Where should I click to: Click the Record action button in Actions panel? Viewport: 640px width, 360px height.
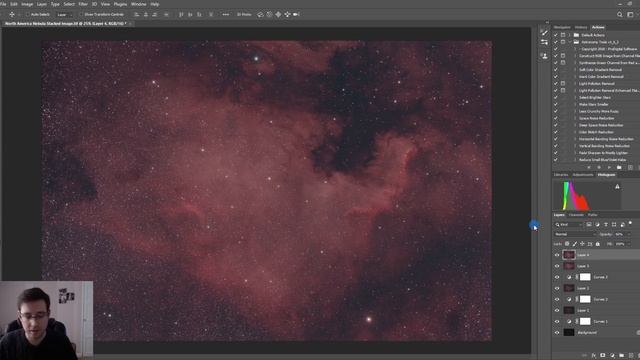(599, 167)
